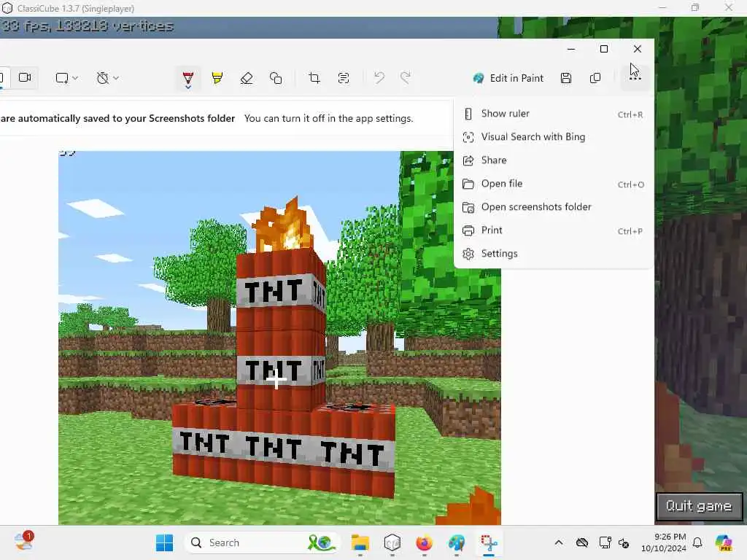Select Print from the menu

click(554, 230)
